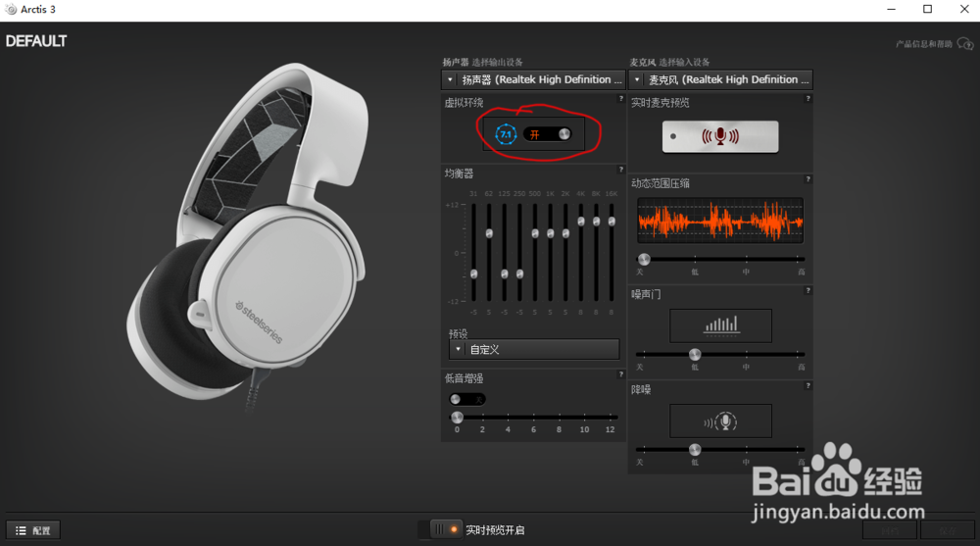The height and width of the screenshot is (546, 980).
Task: Click the 125 Hz equalizer slider handle
Action: pyautogui.click(x=505, y=273)
